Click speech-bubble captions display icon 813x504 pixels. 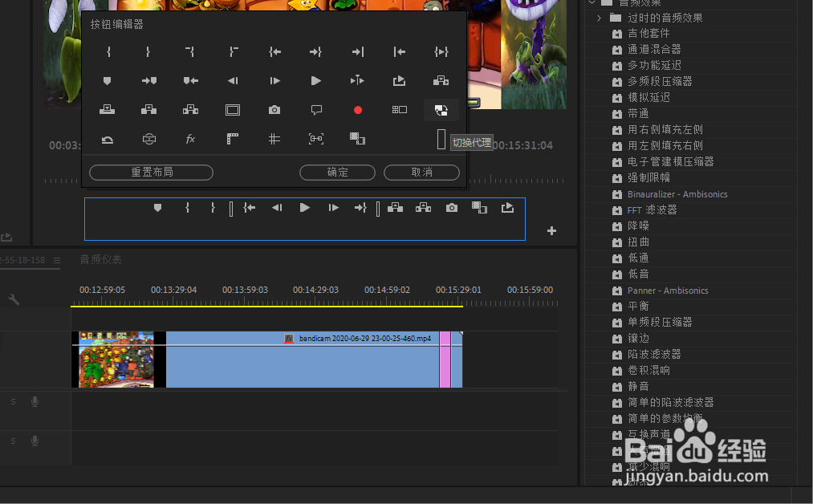click(316, 110)
